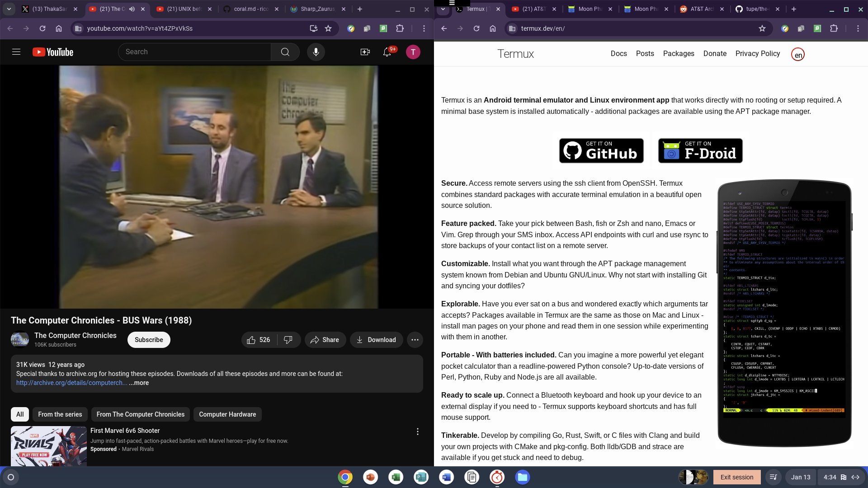Select the From the series filter chip
Image resolution: width=868 pixels, height=488 pixels.
pos(60,414)
